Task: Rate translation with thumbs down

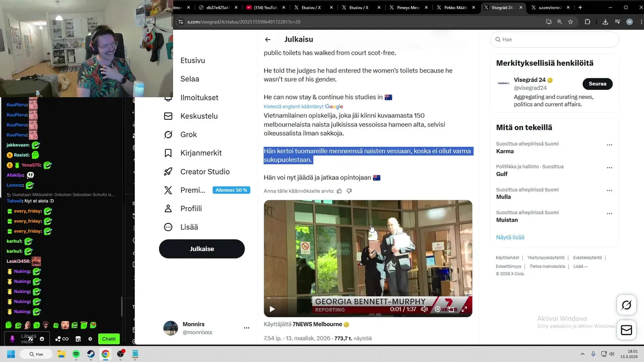Action: coord(349,191)
